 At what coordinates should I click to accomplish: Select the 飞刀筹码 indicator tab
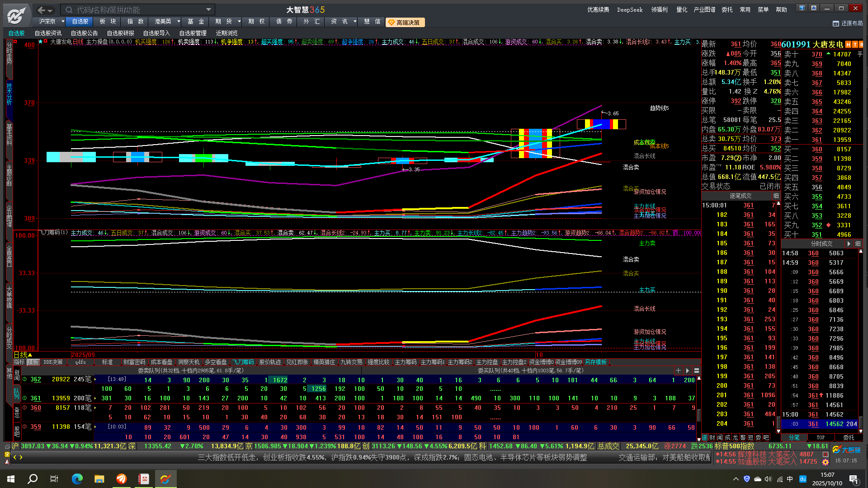click(243, 362)
